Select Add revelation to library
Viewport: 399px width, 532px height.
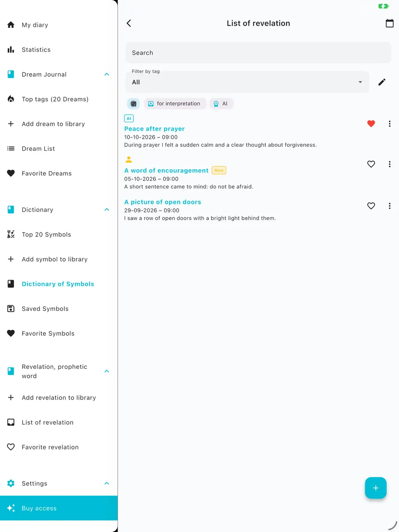[x=59, y=398]
